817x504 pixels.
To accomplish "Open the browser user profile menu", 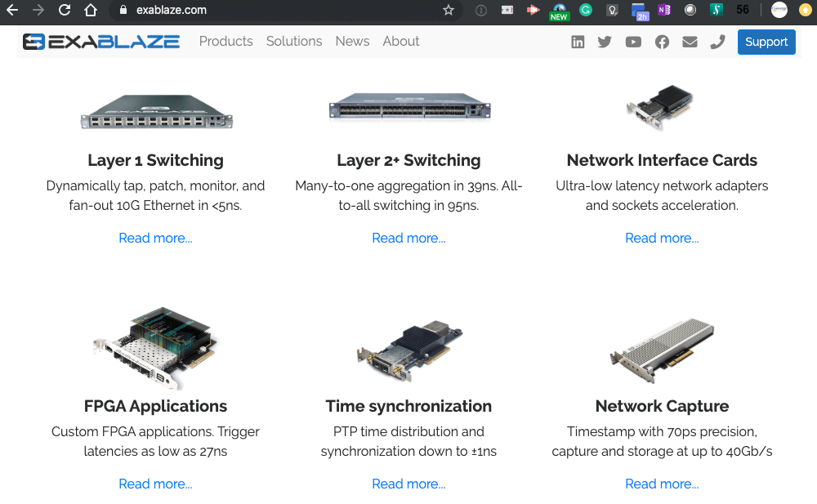I will click(779, 11).
